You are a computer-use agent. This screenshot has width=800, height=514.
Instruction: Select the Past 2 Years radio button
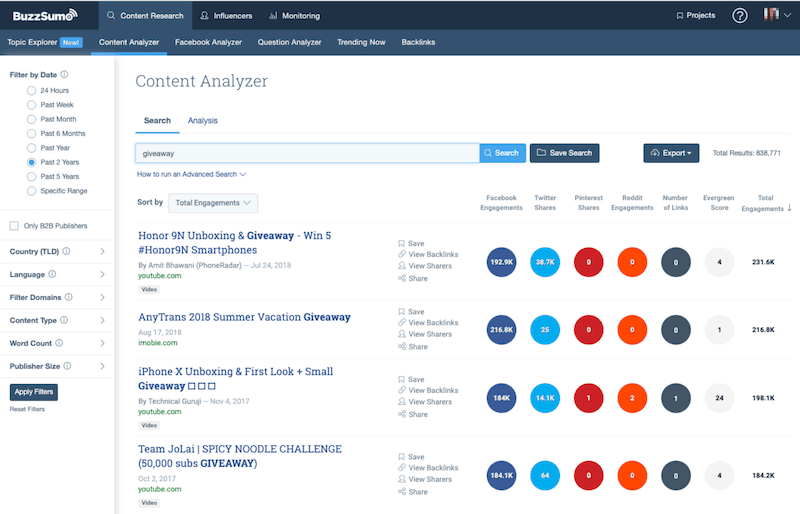coord(32,162)
